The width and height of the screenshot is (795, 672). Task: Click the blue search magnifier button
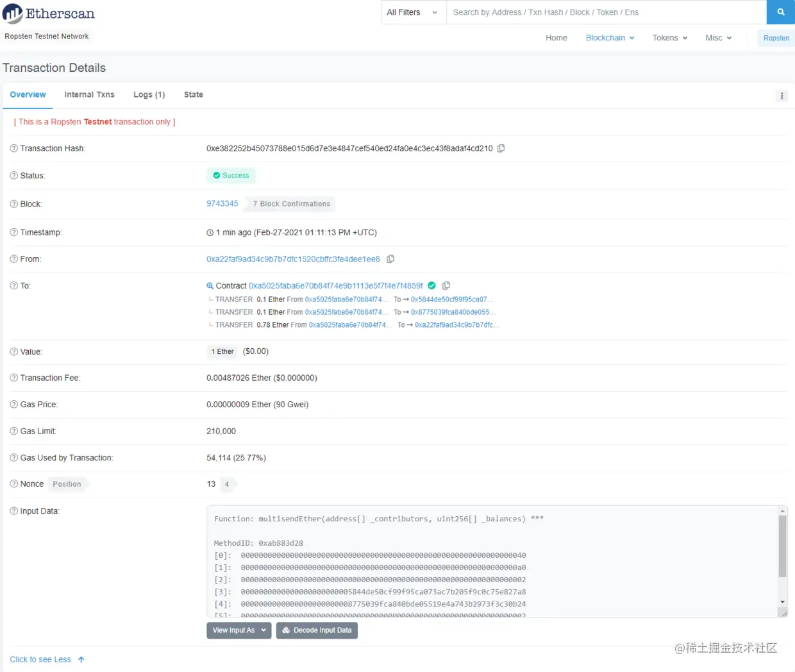pos(780,12)
